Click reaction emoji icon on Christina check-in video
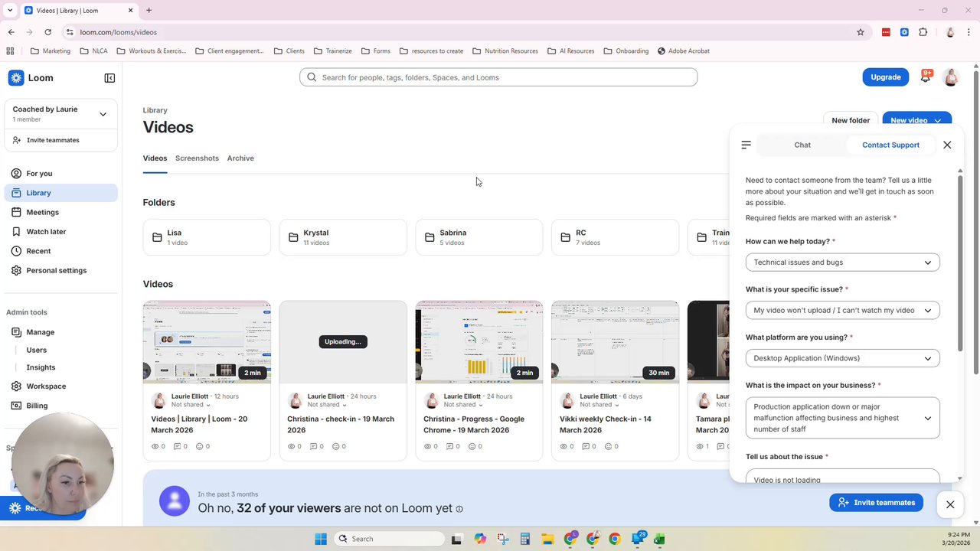This screenshot has width=980, height=551. [x=335, y=446]
